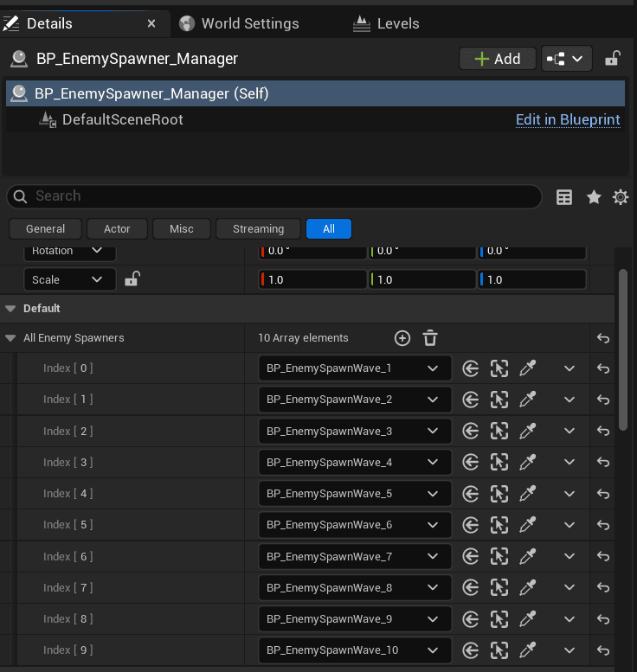Reset Index 6 to default value

pos(603,557)
